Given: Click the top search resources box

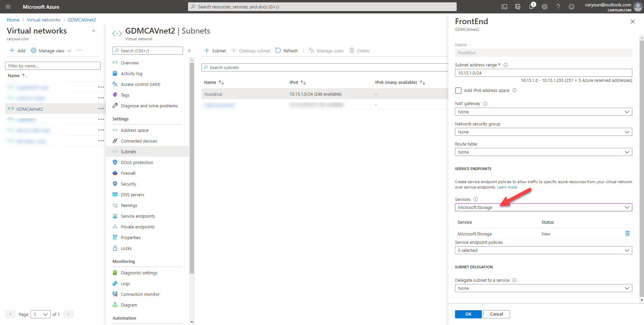Looking at the screenshot, I should [x=322, y=7].
